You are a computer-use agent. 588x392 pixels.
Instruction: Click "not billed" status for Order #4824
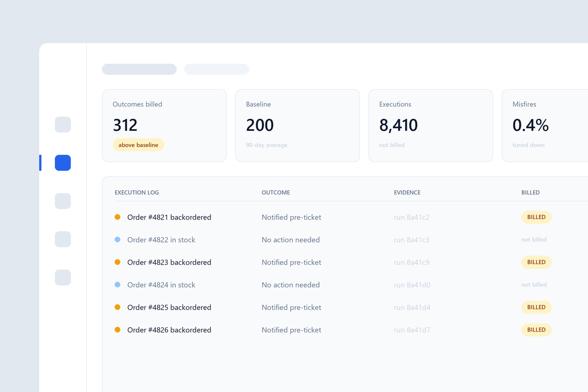[534, 285]
